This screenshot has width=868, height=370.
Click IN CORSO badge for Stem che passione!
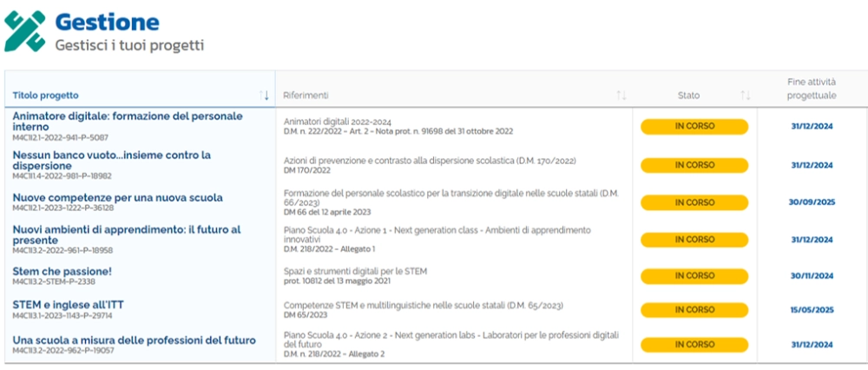click(694, 276)
